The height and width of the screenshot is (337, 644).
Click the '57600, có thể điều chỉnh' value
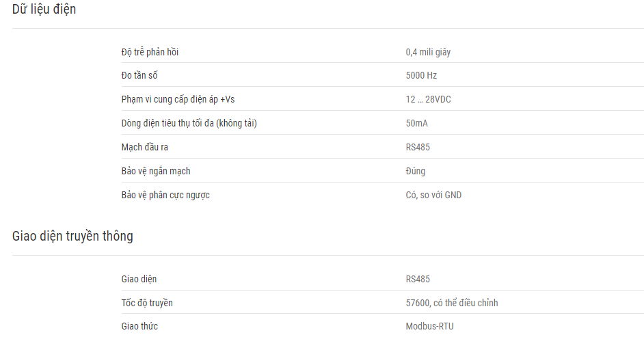click(452, 303)
